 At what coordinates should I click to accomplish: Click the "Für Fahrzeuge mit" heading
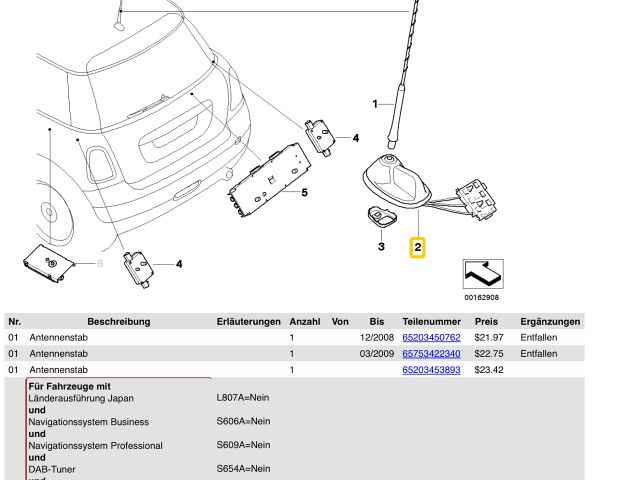click(70, 386)
